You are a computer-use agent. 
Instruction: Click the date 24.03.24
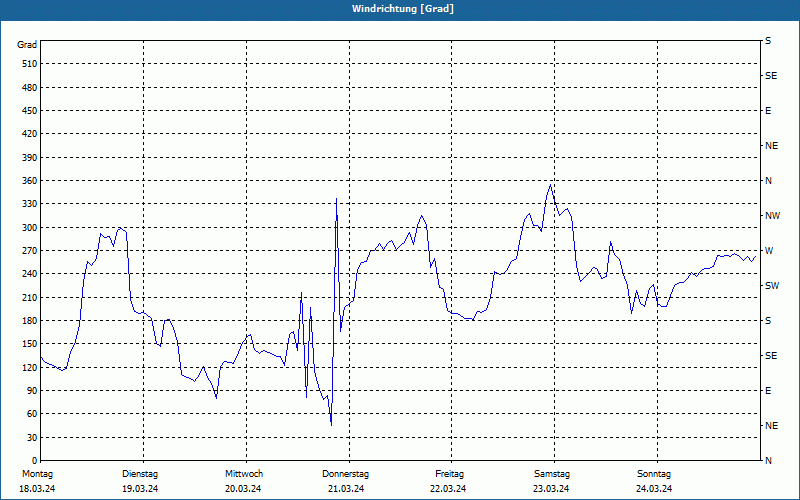[654, 489]
